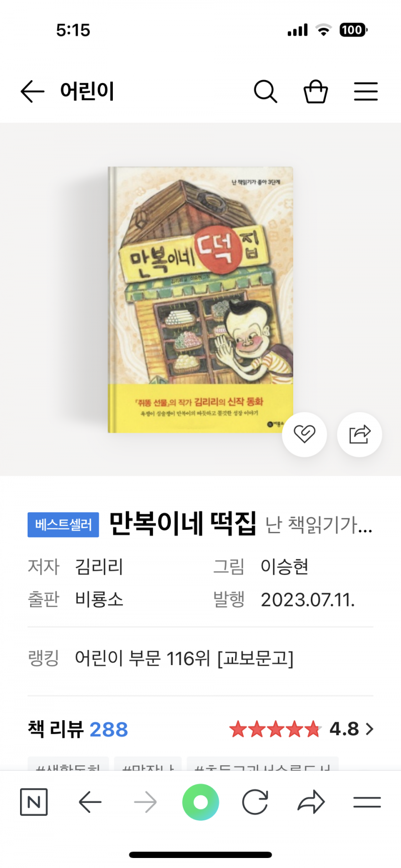Image resolution: width=401 pixels, height=868 pixels.
Task: Expand reviews via 4.8 rating chevron
Action: 370,729
